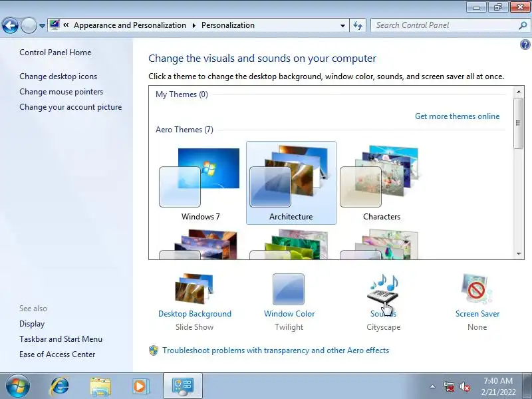Image resolution: width=532 pixels, height=399 pixels.
Task: Click the Back navigation arrow button
Action: pos(10,25)
